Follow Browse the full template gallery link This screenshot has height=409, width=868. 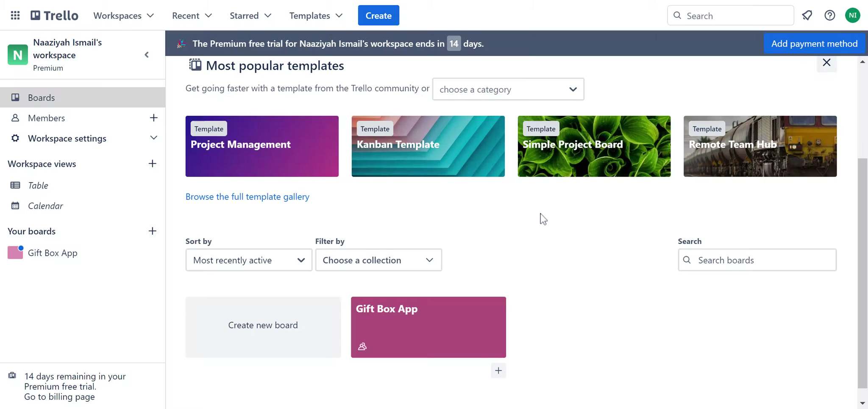click(x=248, y=197)
